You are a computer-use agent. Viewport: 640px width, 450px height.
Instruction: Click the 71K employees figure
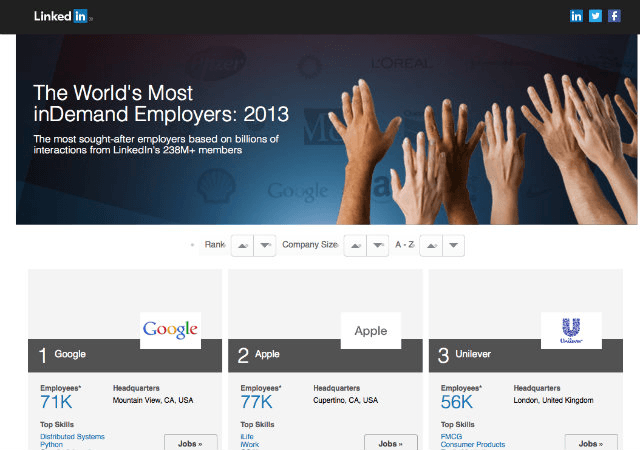[56, 402]
